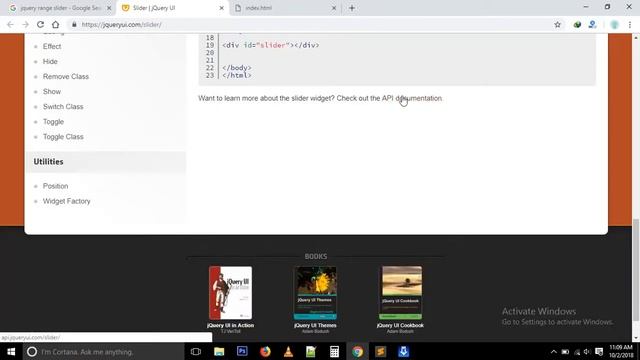Click the API documentation link

click(412, 98)
